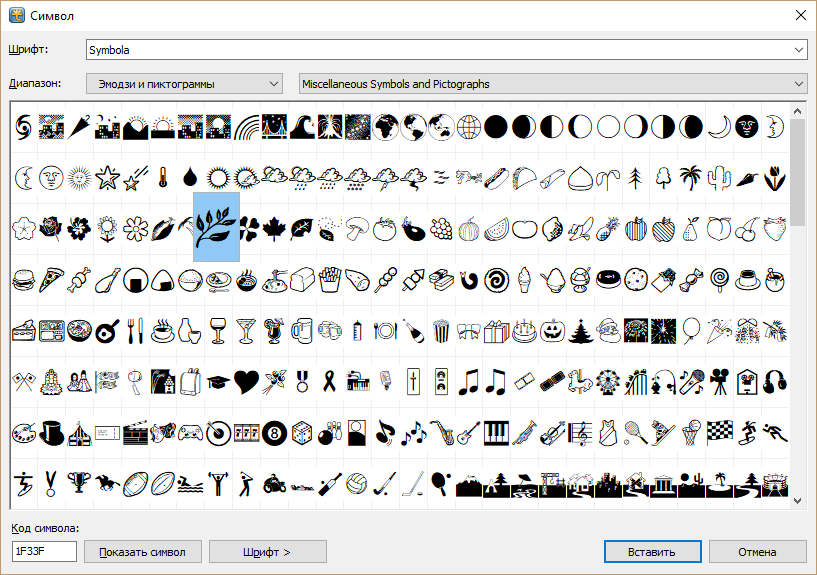This screenshot has width=817, height=575.
Task: Cancel dialog with 'Отмена' button
Action: click(x=757, y=552)
